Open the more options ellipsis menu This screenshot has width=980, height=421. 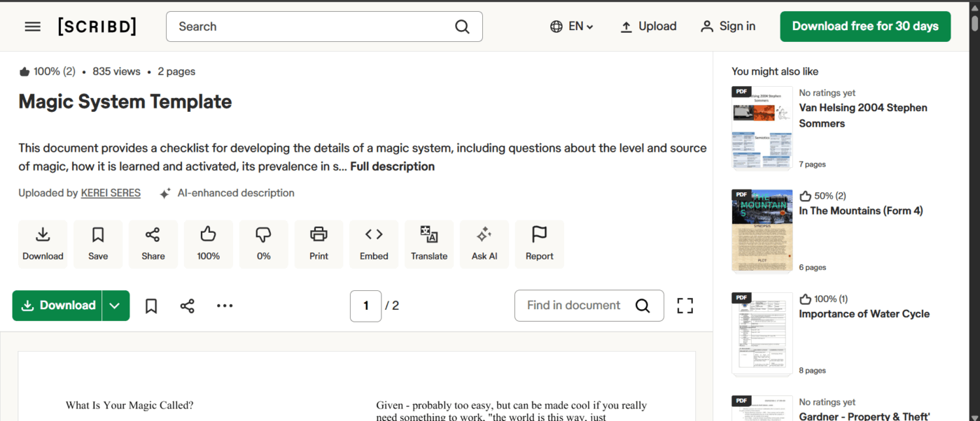pyautogui.click(x=225, y=306)
